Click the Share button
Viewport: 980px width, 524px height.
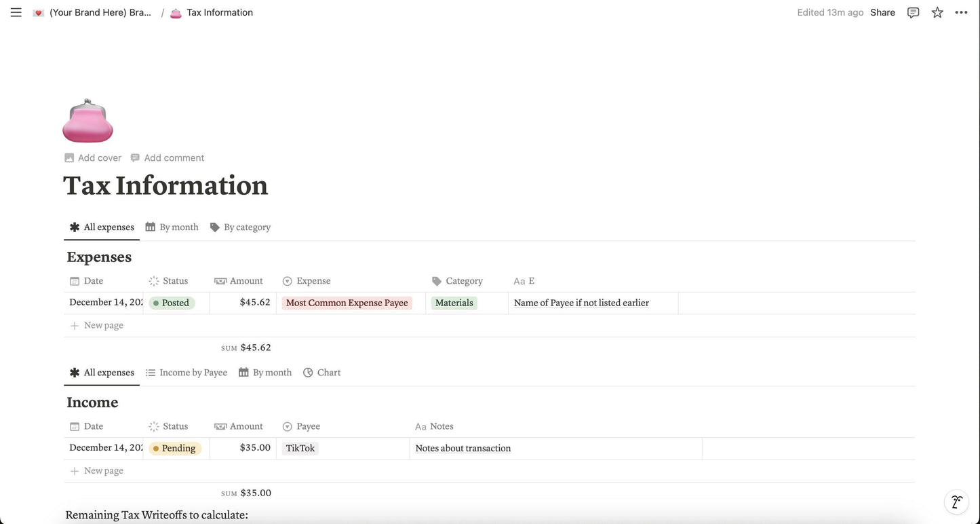click(882, 11)
